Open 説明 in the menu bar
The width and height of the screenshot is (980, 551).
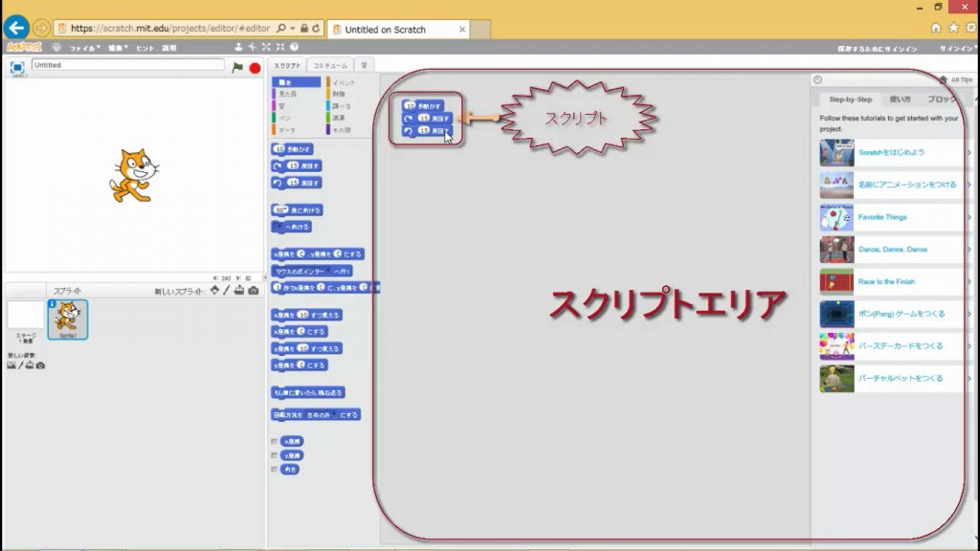coord(169,48)
